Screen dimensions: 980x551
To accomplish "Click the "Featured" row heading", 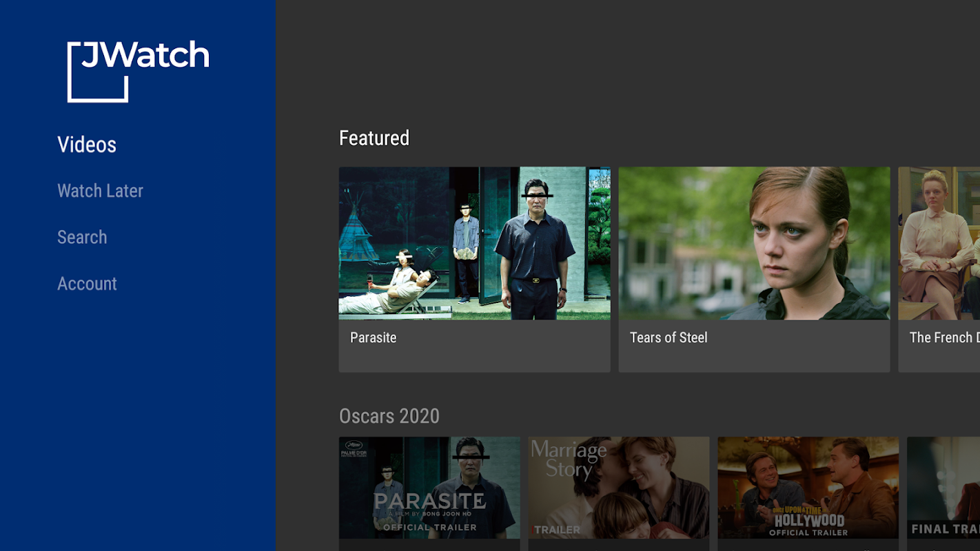I will 374,138.
